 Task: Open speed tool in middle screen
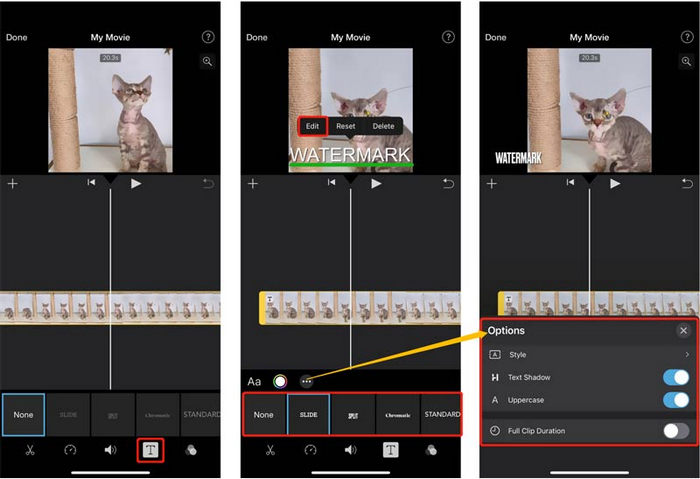310,450
